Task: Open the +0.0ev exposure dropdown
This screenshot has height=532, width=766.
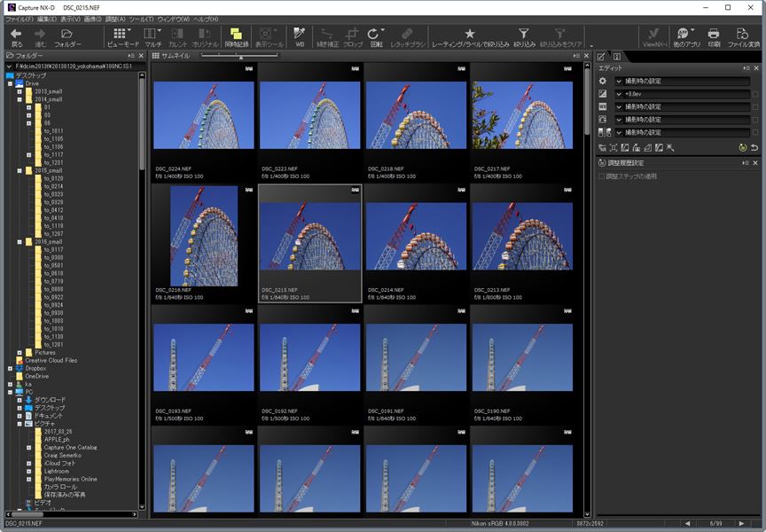Action: click(x=682, y=94)
